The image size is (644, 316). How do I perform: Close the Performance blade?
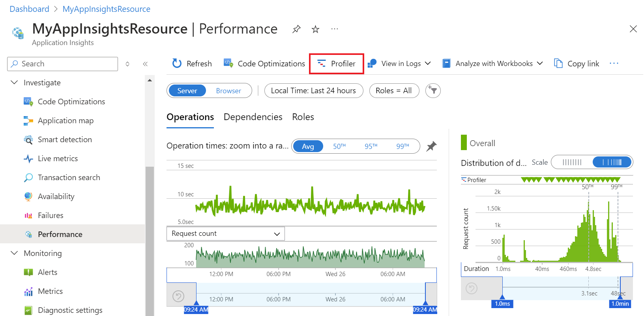[x=633, y=29]
